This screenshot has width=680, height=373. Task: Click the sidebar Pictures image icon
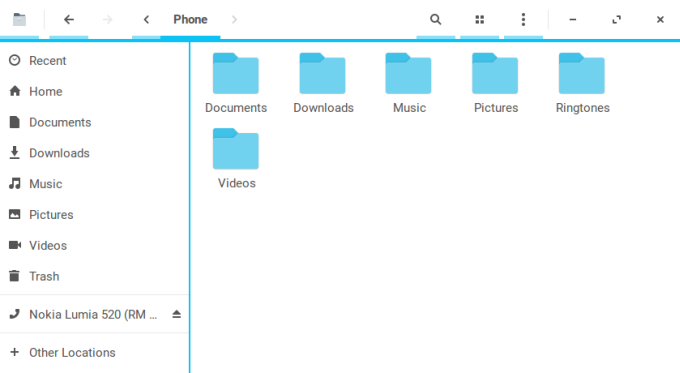click(15, 214)
